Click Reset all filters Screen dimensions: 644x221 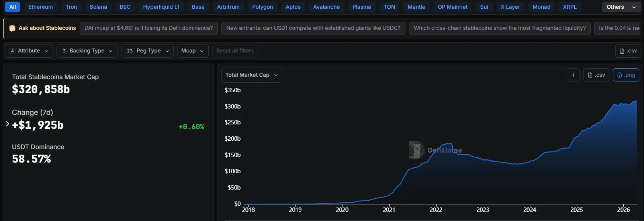235,51
